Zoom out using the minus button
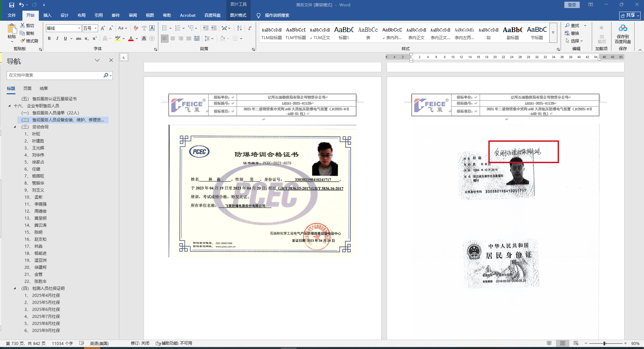Viewport: 644px width, 349px height. [586, 343]
